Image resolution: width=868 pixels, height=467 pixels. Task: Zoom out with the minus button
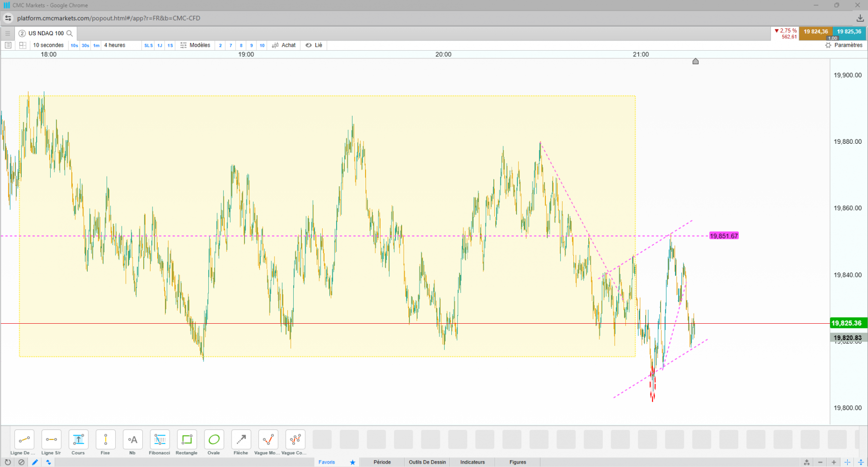(820, 462)
